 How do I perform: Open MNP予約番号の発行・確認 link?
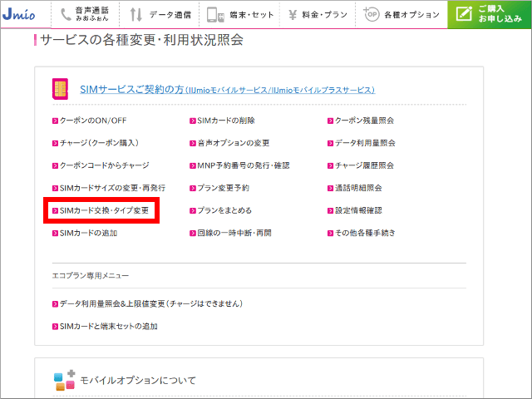click(x=244, y=165)
